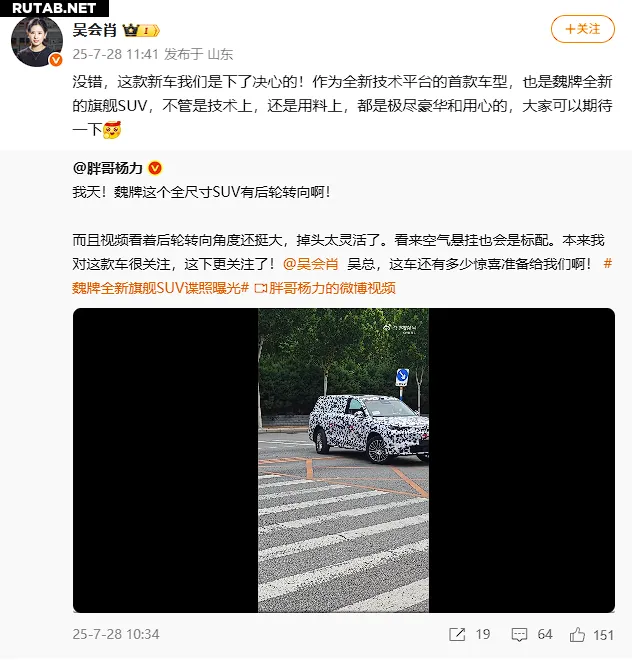Click the @吴会肖 mention in repost
632x671 pixels.
point(311,264)
